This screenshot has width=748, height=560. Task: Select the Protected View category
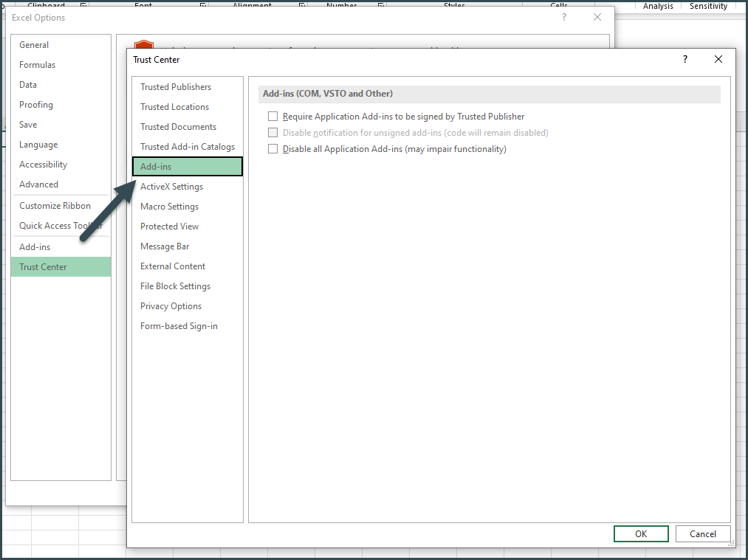pyautogui.click(x=169, y=226)
